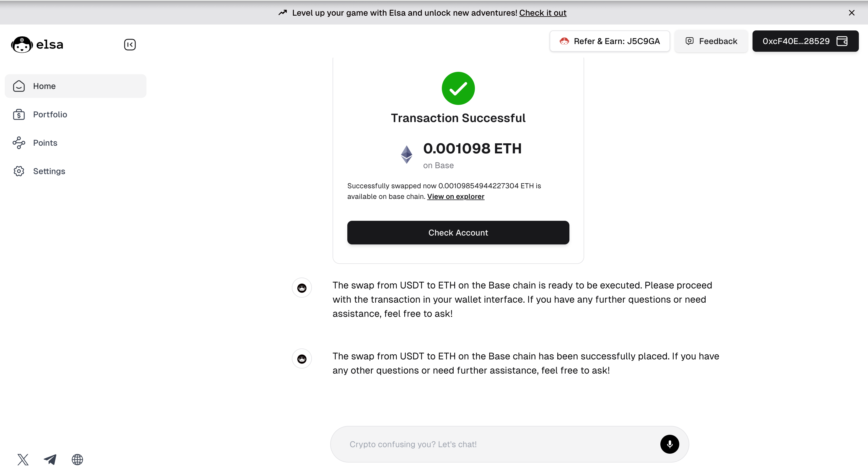Click Refer & Earn J5C9GA button
Screen dimensions: 868x472
point(610,41)
